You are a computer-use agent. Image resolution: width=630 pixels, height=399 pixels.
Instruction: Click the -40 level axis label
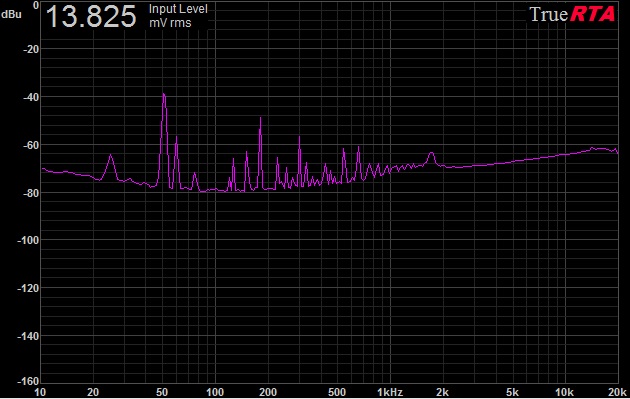30,97
